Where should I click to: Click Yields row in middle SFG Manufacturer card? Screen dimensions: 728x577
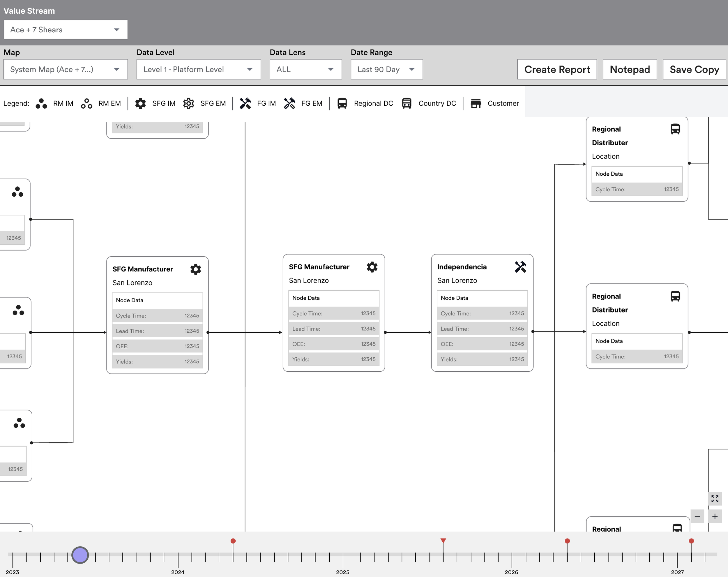(x=334, y=359)
